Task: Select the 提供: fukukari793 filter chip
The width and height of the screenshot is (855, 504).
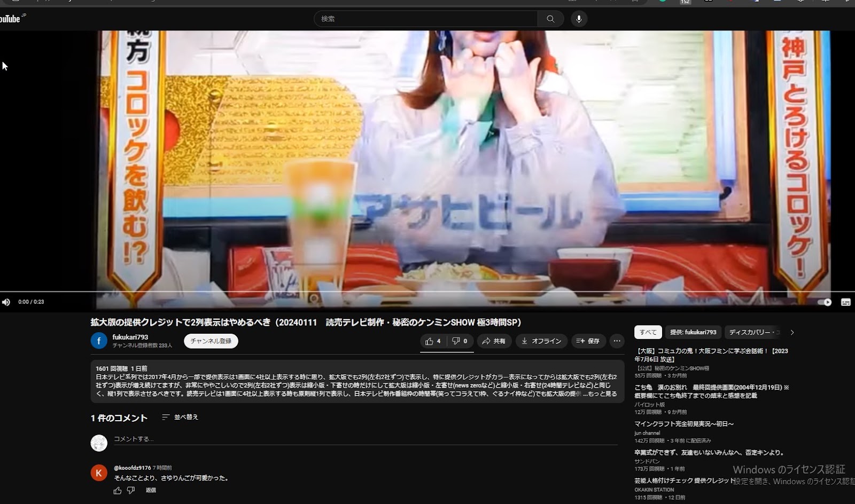Action: pos(693,332)
